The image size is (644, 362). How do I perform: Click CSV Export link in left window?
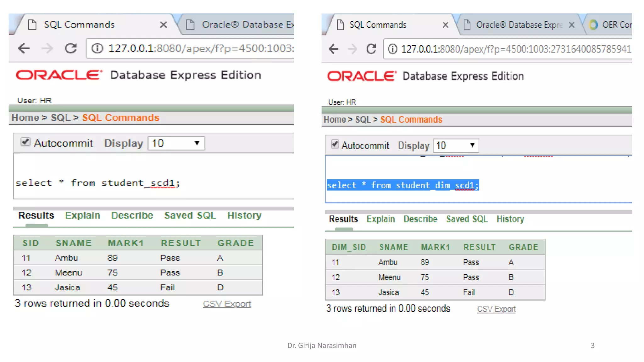227,304
